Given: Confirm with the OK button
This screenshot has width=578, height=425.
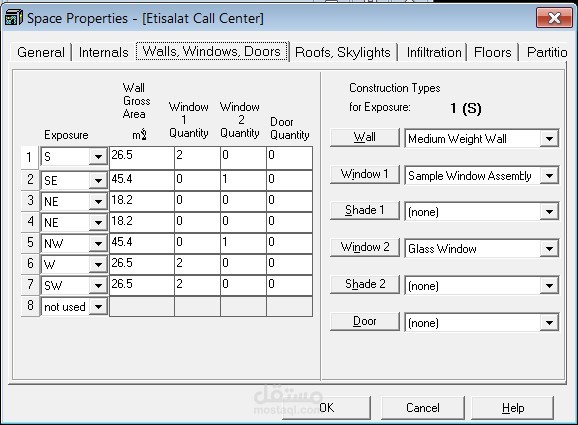Looking at the screenshot, I should click(327, 408).
